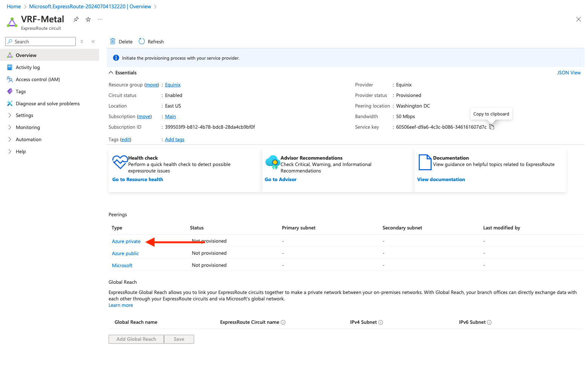Click the blue info icon in provisioning banner

116,58
